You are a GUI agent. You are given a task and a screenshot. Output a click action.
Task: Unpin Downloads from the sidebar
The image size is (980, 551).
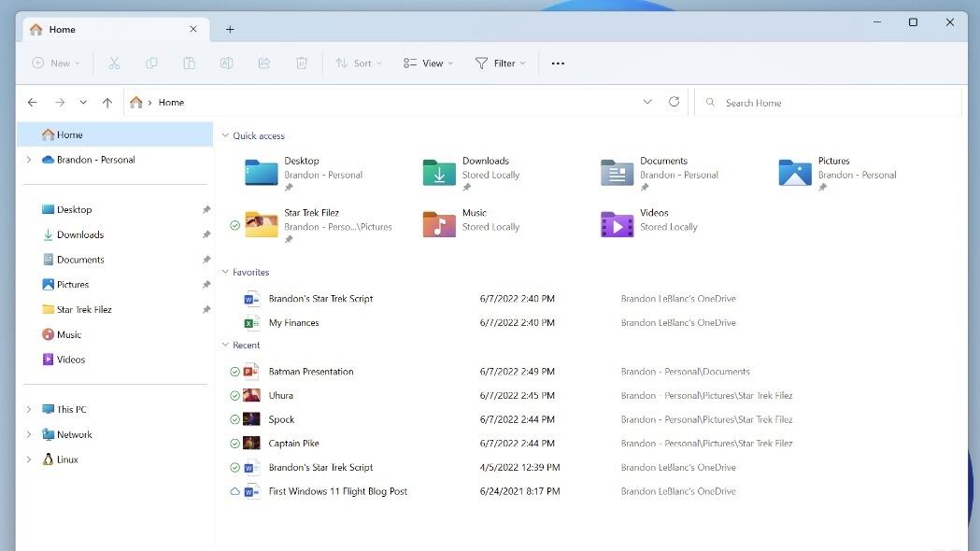click(x=206, y=235)
